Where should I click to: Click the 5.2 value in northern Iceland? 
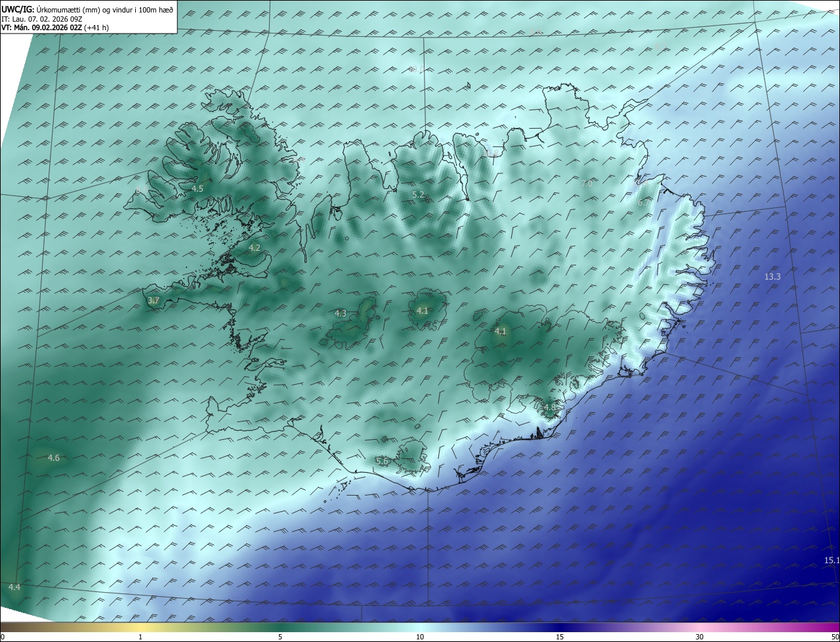[x=418, y=194]
